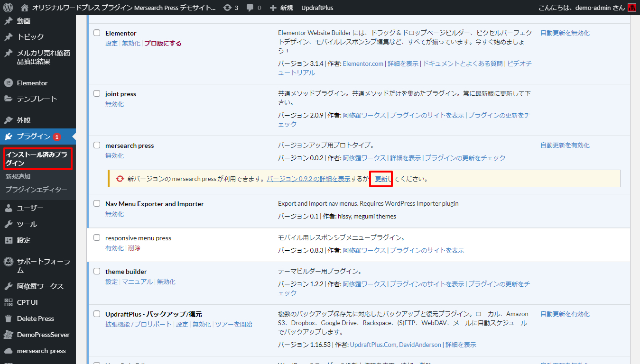Viewport: 640px width, 364px height.
Task: Click ツアーを開始 under UpdraftPlus
Action: point(234,324)
